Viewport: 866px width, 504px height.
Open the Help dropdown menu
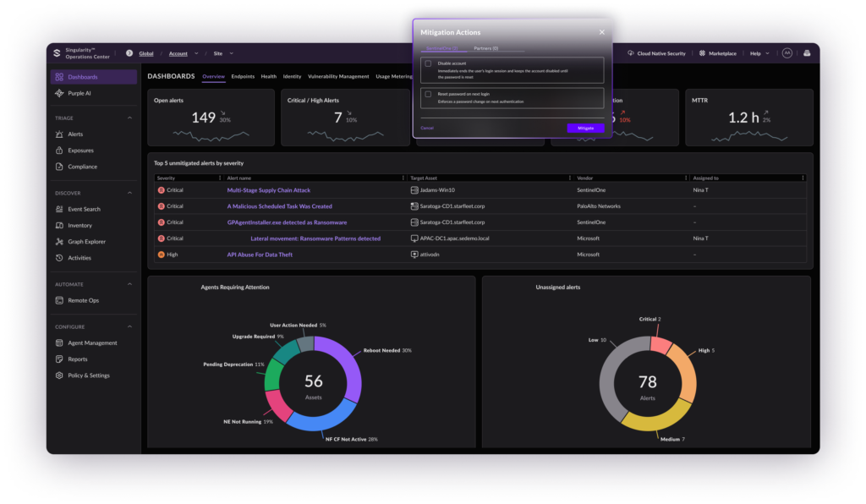tap(759, 53)
